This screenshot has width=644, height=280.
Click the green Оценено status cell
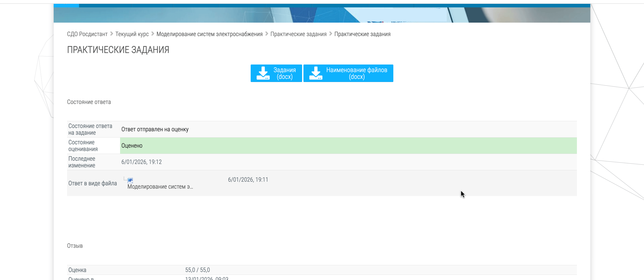(x=348, y=146)
